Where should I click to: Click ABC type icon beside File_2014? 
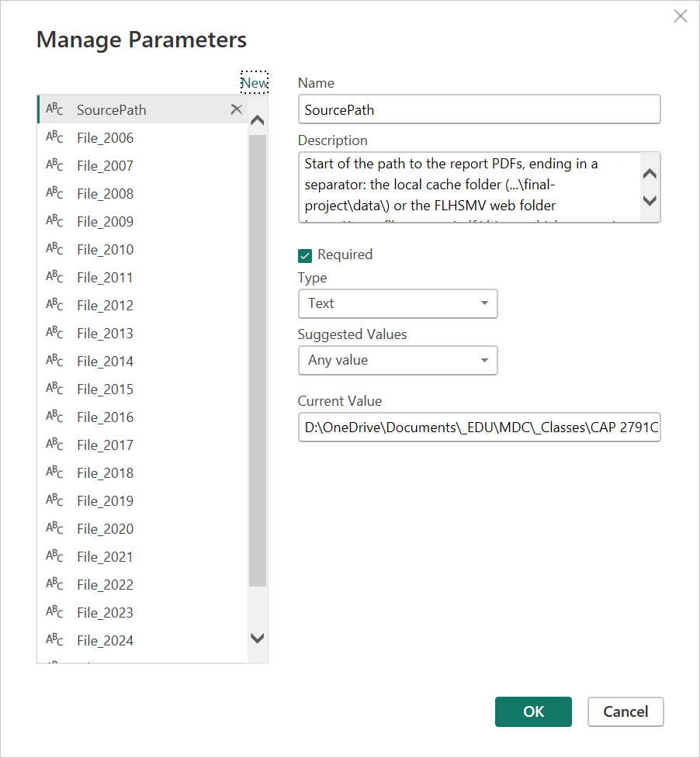click(54, 361)
